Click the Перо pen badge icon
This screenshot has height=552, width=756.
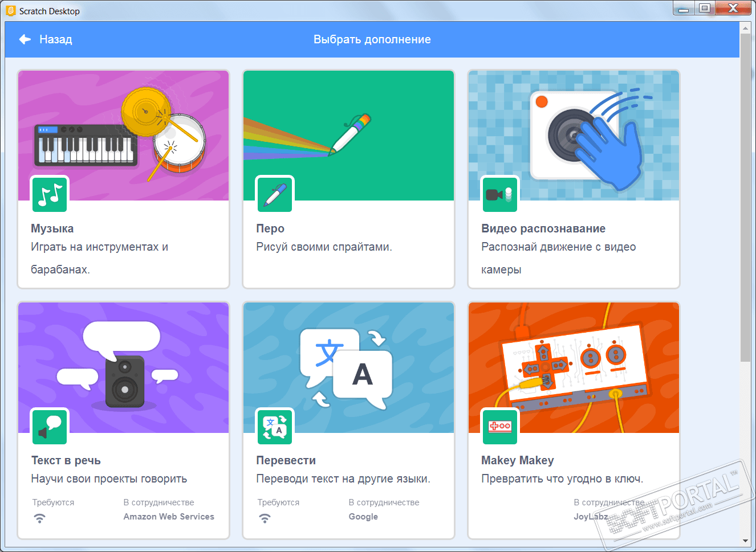[x=275, y=194]
